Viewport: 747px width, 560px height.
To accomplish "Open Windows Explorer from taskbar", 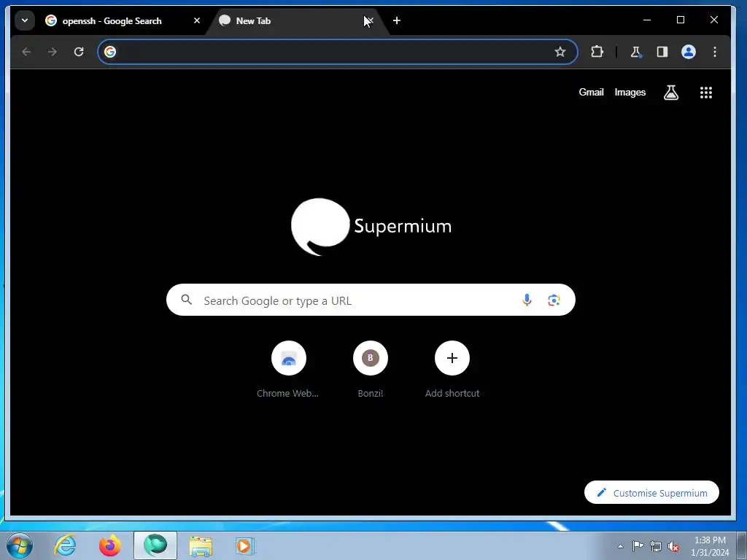I will click(x=201, y=545).
